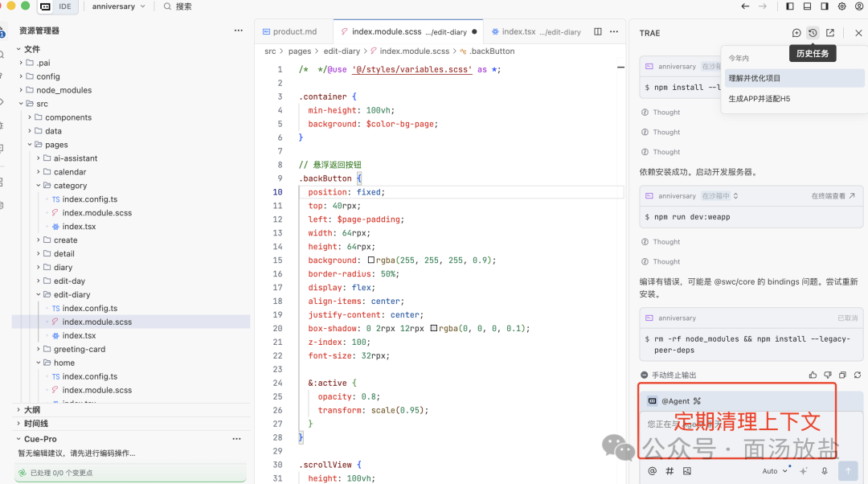Collapse the edit-diary folder
This screenshot has width=868, height=484.
[x=39, y=294]
